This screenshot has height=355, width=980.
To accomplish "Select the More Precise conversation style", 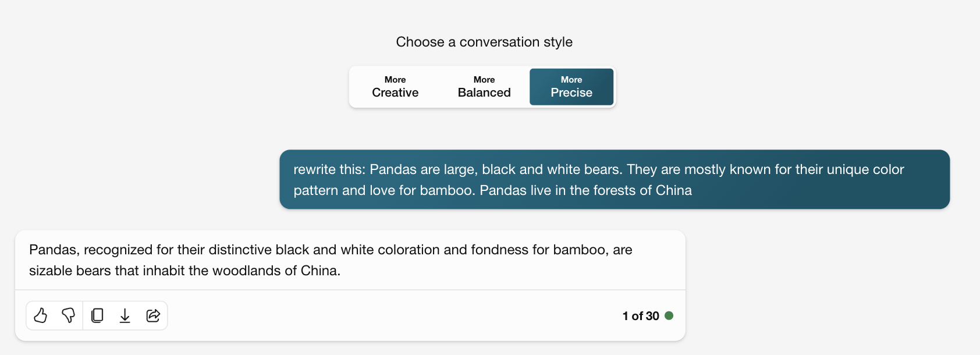I will tap(571, 87).
